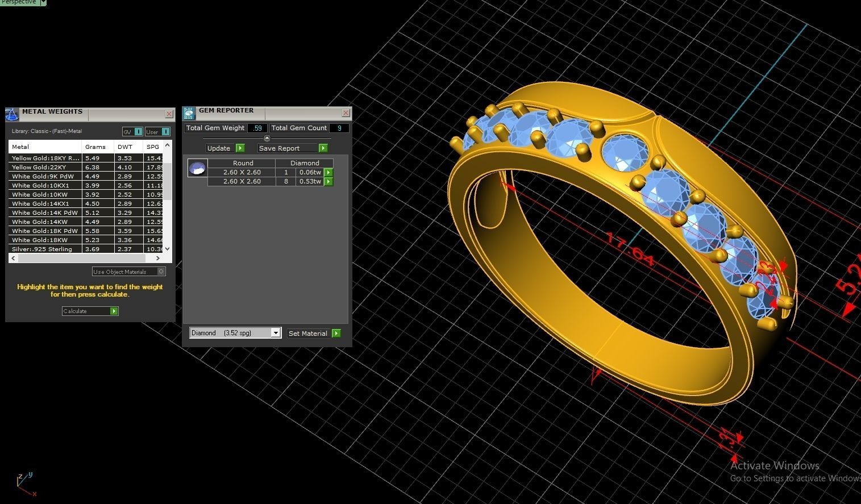This screenshot has width=861, height=504.
Task: Click the metal list scroll-right arrow
Action: (x=158, y=258)
